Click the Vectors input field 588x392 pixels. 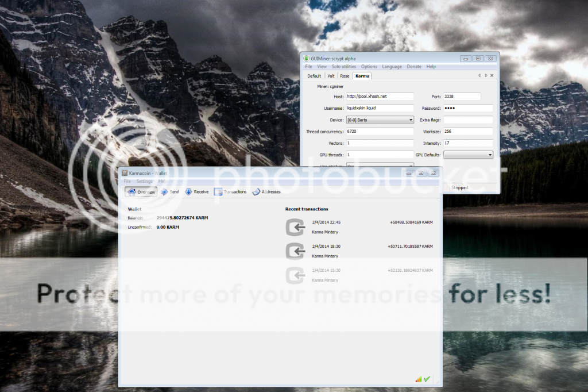pos(380,143)
